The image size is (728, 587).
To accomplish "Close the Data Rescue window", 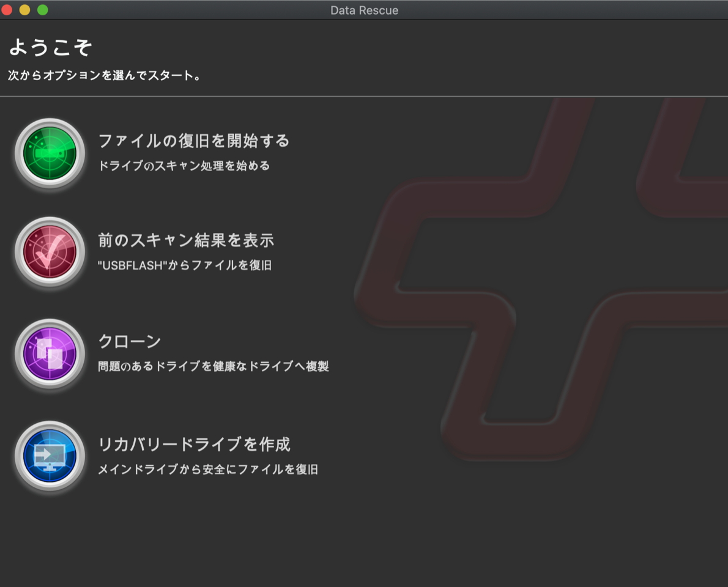I will pyautogui.click(x=7, y=10).
